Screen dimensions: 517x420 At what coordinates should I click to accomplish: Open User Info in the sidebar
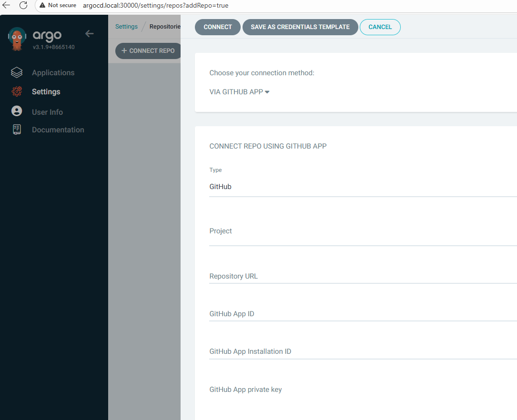47,112
